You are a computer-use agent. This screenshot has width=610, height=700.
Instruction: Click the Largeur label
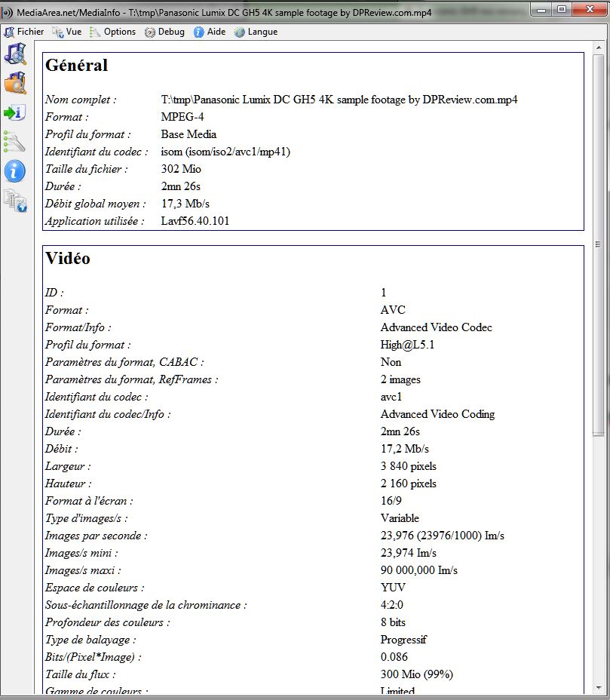point(67,466)
